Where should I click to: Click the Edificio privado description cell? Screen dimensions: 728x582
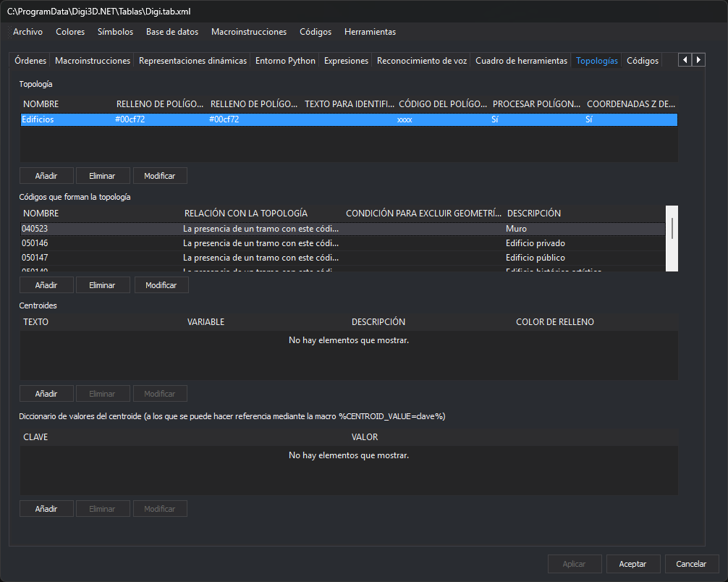click(536, 243)
